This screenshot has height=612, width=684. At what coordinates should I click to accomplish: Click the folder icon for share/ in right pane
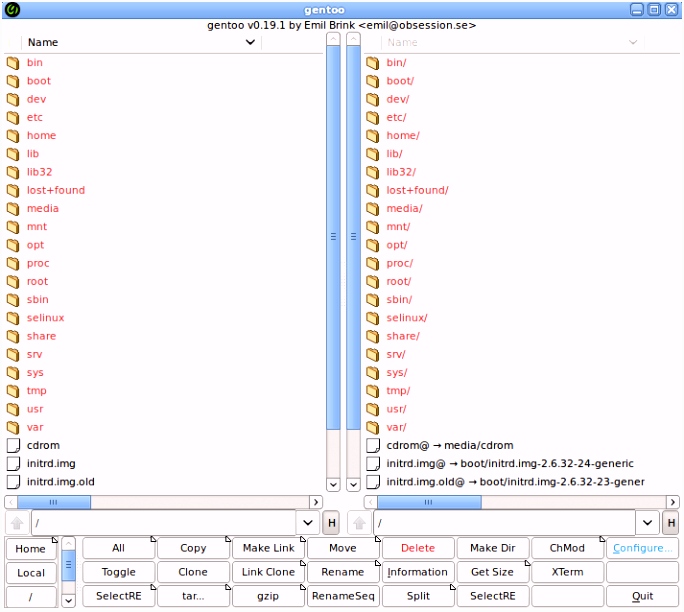click(373, 336)
